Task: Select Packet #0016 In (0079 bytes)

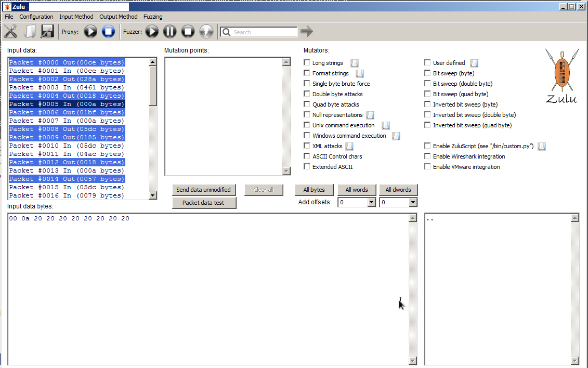Action: point(67,195)
